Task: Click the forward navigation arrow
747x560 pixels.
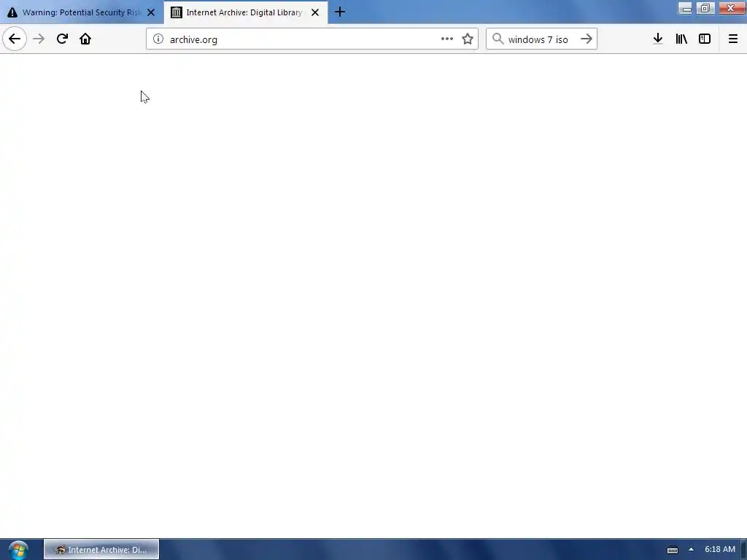Action: point(39,39)
